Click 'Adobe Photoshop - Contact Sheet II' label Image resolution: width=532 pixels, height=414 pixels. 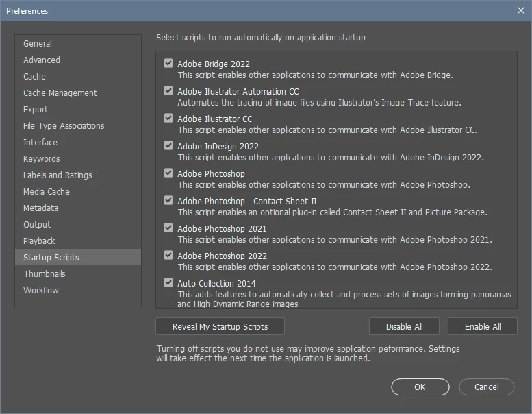[x=247, y=201]
